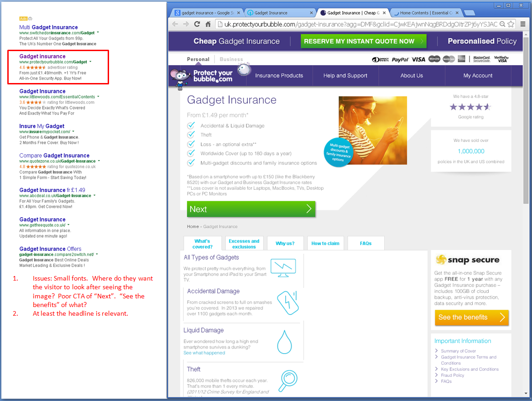Viewport: 532px width, 401px height.
Task: Click the Google star rating graphic
Action: 470,107
